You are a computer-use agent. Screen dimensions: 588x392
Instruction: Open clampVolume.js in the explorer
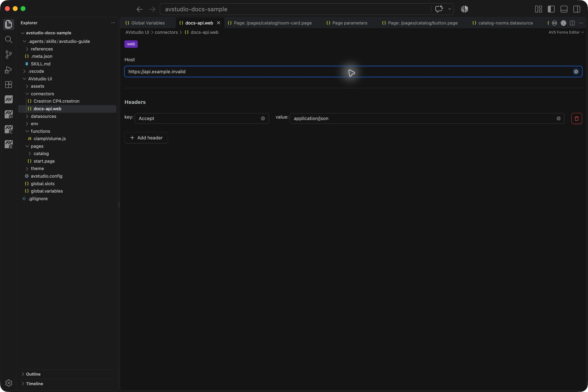(50, 138)
